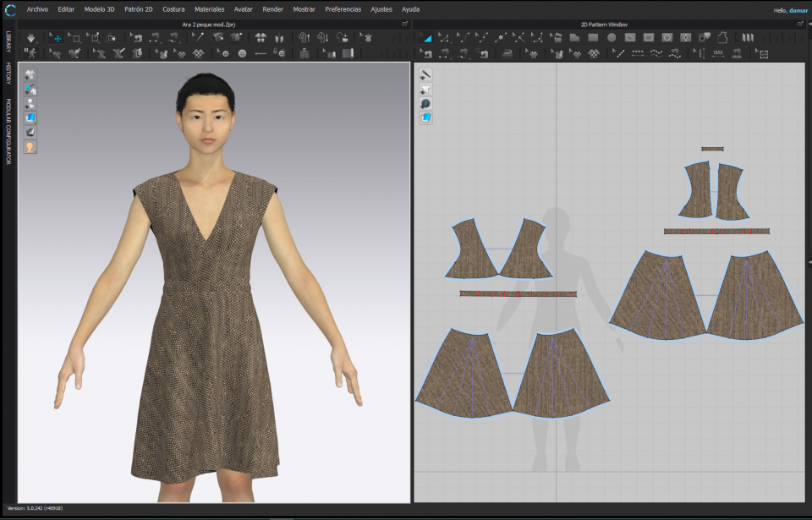Toggle textured surface display mode
The height and width of the screenshot is (520, 812).
(29, 118)
